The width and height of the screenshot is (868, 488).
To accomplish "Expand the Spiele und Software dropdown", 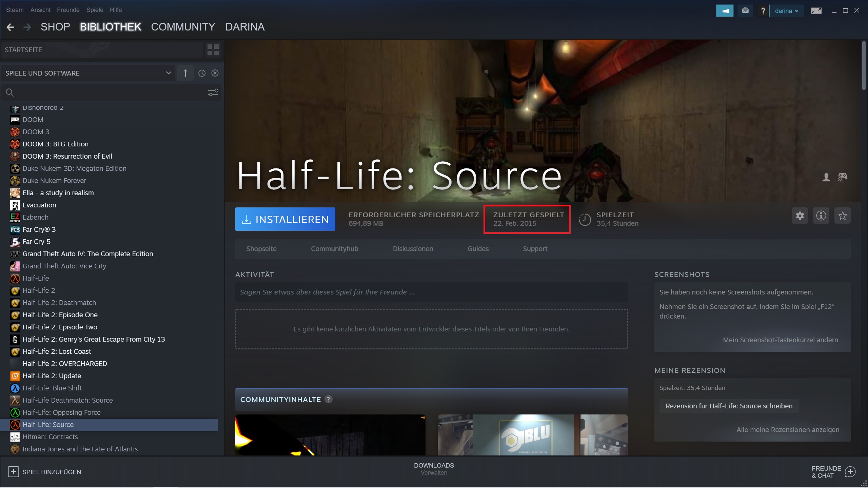I will (x=168, y=73).
